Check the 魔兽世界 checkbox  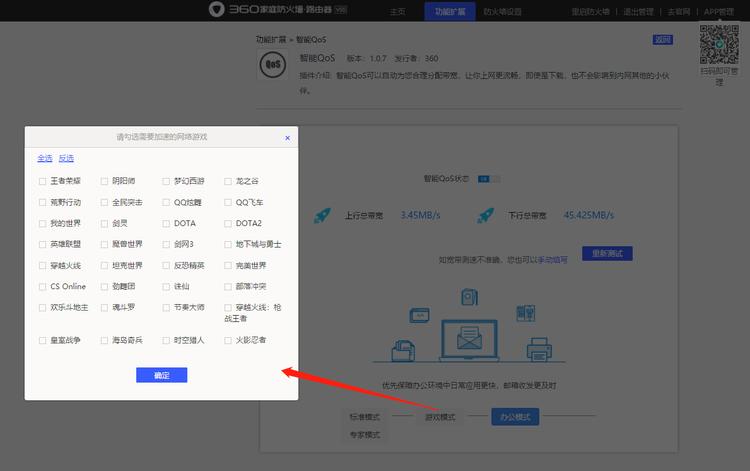(104, 244)
